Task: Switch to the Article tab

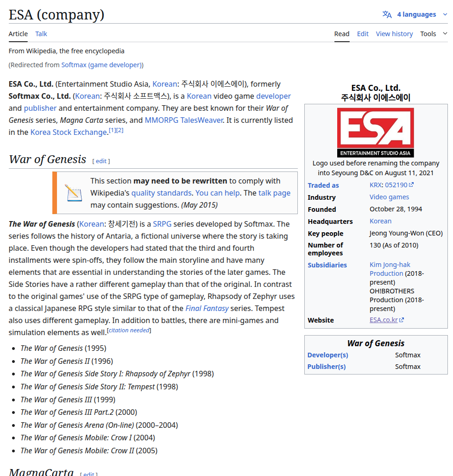Action: click(x=18, y=34)
